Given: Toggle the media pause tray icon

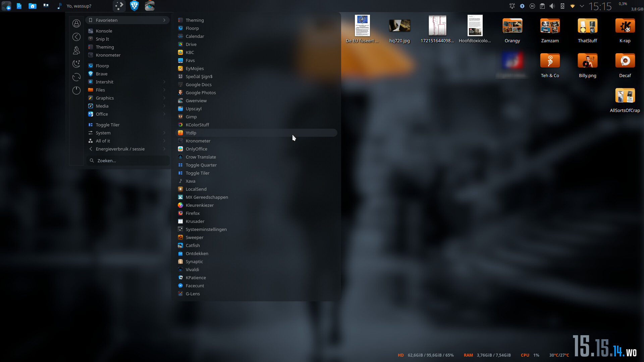Looking at the screenshot, I should coord(532,6).
